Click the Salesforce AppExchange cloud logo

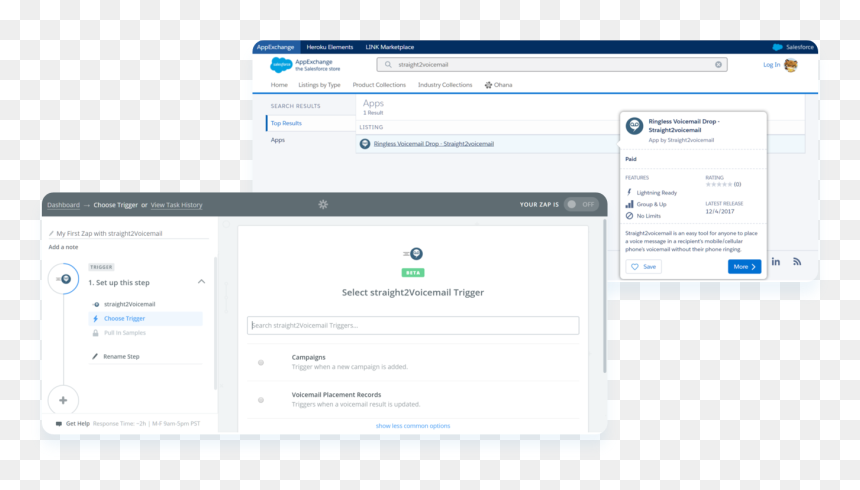[x=281, y=65]
